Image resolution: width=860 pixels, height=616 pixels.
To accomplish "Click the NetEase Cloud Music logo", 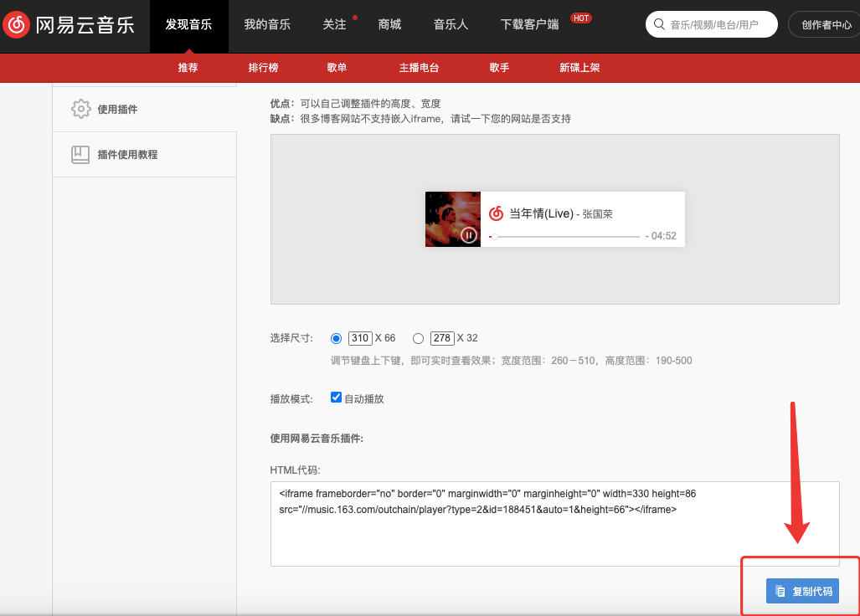I will 70,24.
